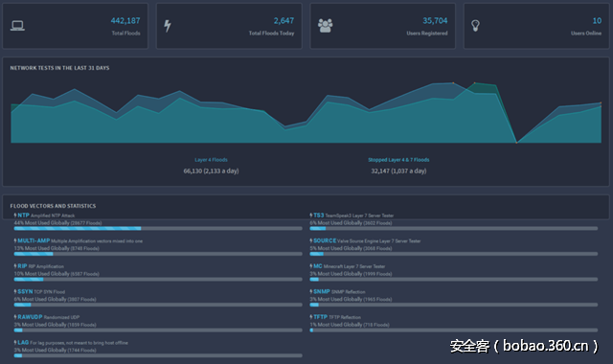Open the MULTI-AMP vector name

tap(34, 240)
